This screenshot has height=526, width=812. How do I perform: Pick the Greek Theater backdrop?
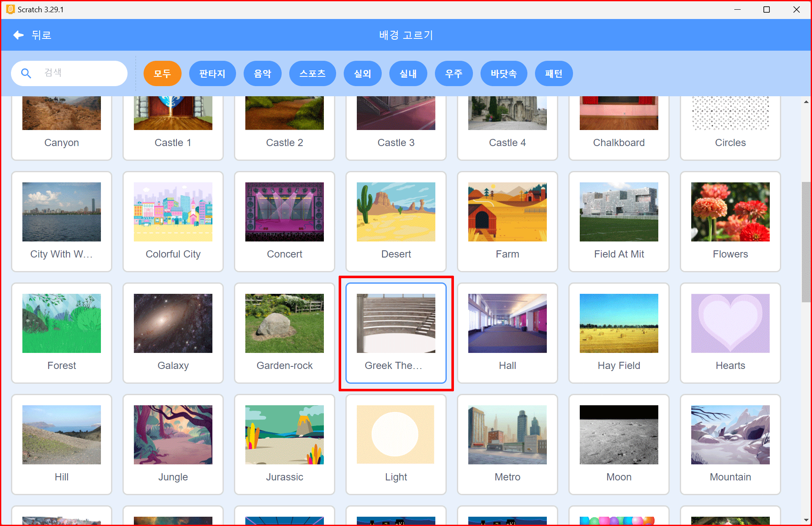click(x=396, y=324)
